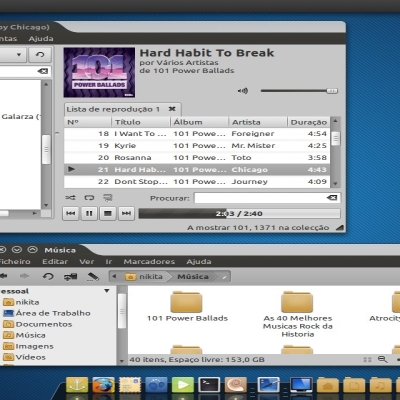Reload the current folder in the file manager
Viewport: 400px width, 400px height.
coord(48,276)
